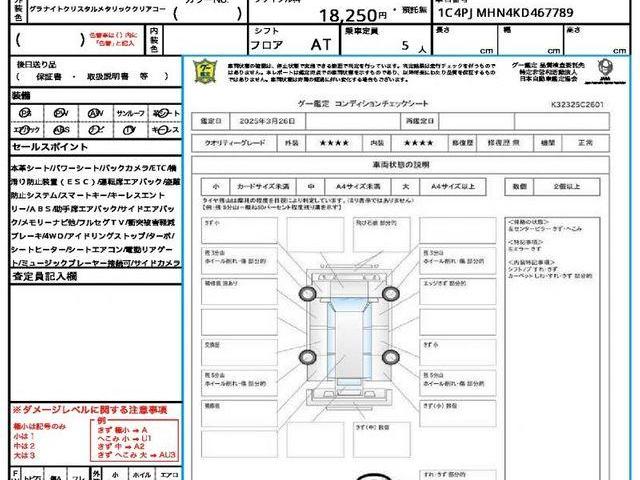This screenshot has height=480, width=640.
Task: Click the 交換歴 note box
Action: pos(239,352)
